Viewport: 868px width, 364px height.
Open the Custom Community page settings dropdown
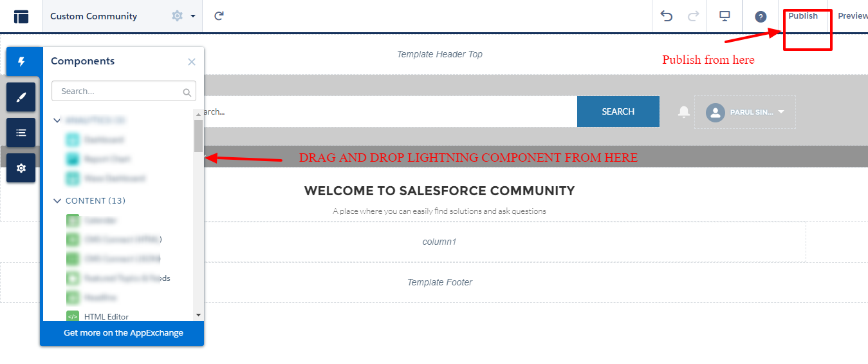(183, 16)
